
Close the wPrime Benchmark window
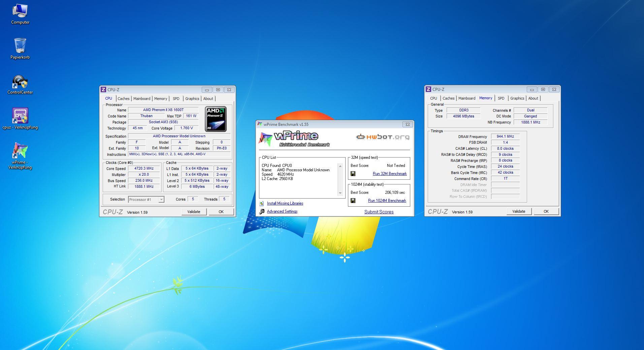click(x=408, y=124)
